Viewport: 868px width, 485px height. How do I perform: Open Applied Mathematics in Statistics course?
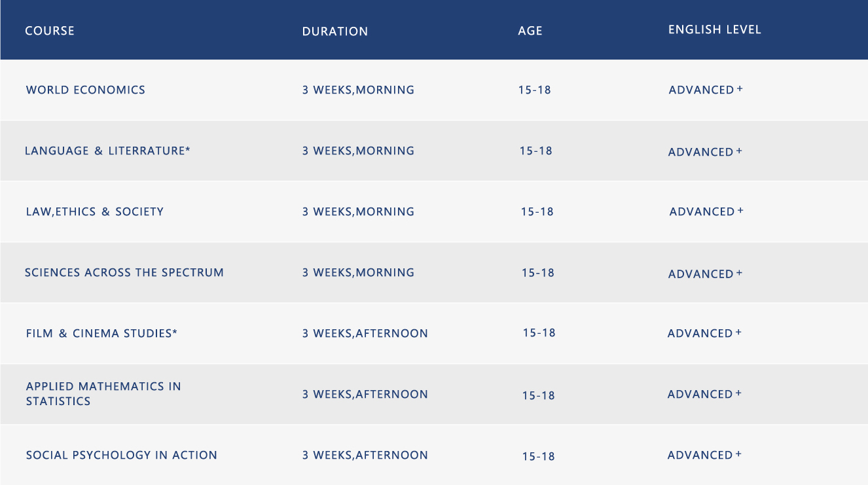click(103, 394)
